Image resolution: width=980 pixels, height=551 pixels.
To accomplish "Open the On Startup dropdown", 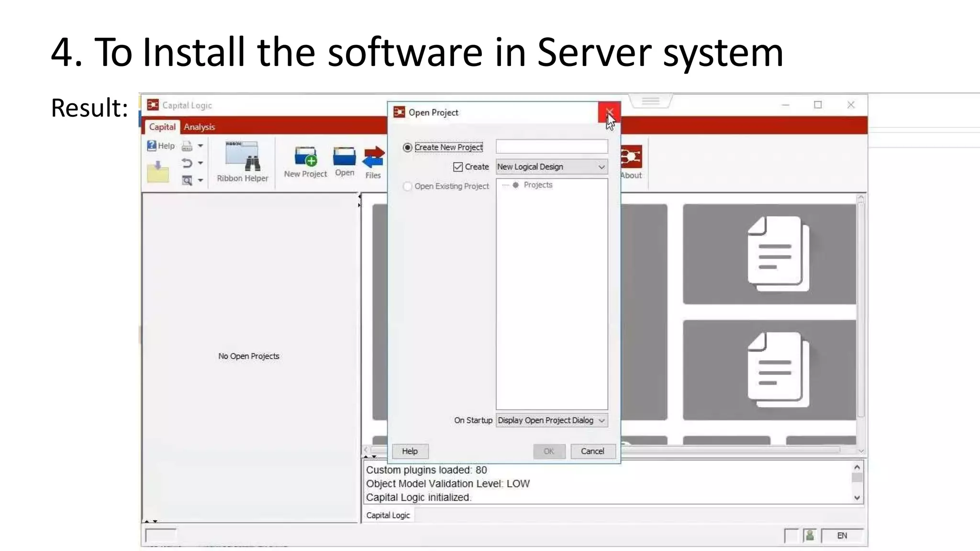I will tap(552, 420).
